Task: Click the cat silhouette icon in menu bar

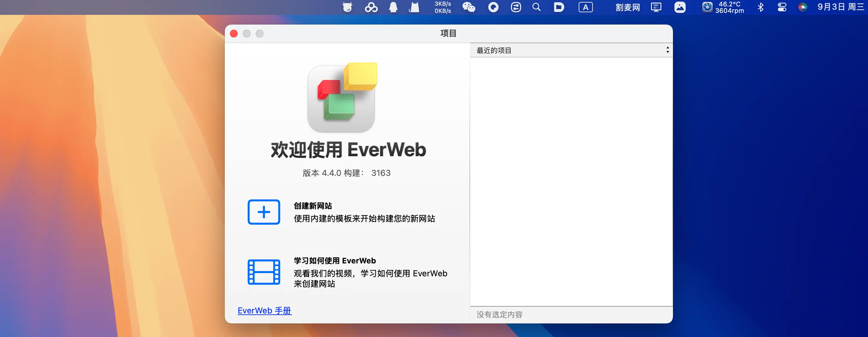Action: pyautogui.click(x=414, y=7)
